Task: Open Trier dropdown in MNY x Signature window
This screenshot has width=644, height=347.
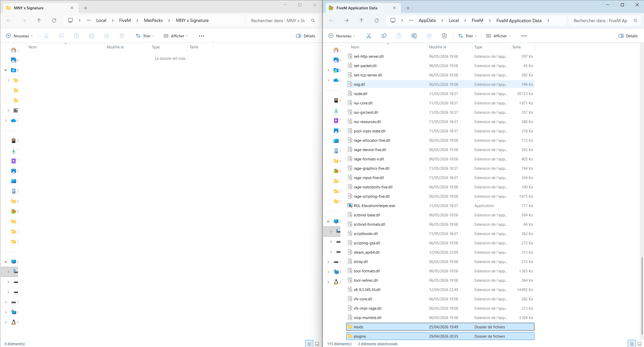Action: [145, 36]
